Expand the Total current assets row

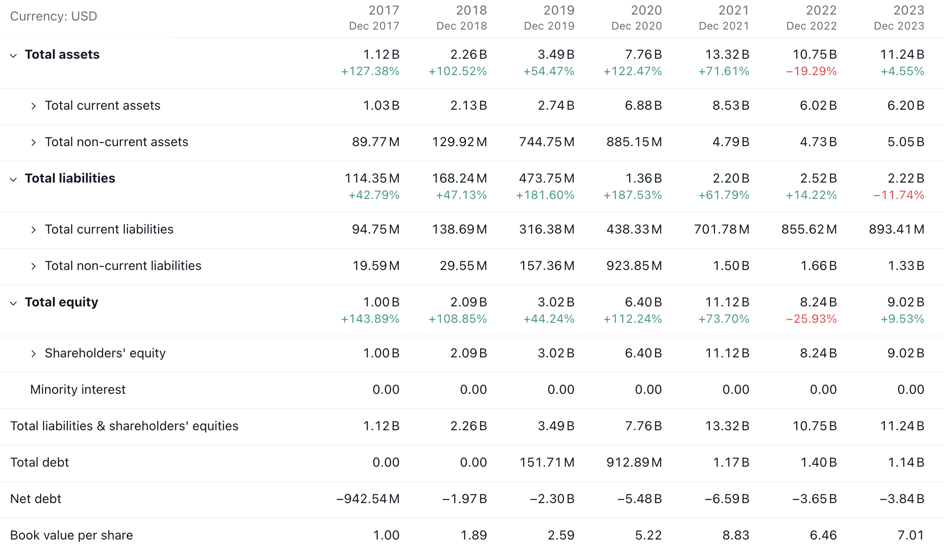[33, 106]
